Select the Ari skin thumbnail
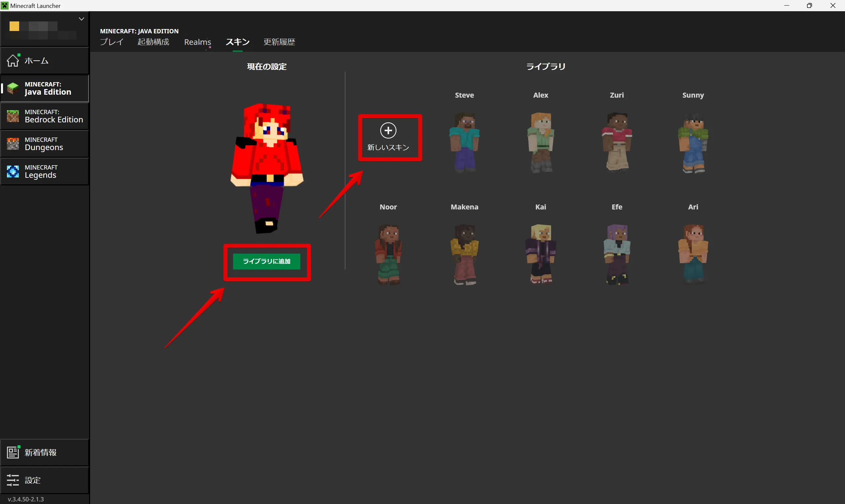The width and height of the screenshot is (845, 504). coord(693,254)
